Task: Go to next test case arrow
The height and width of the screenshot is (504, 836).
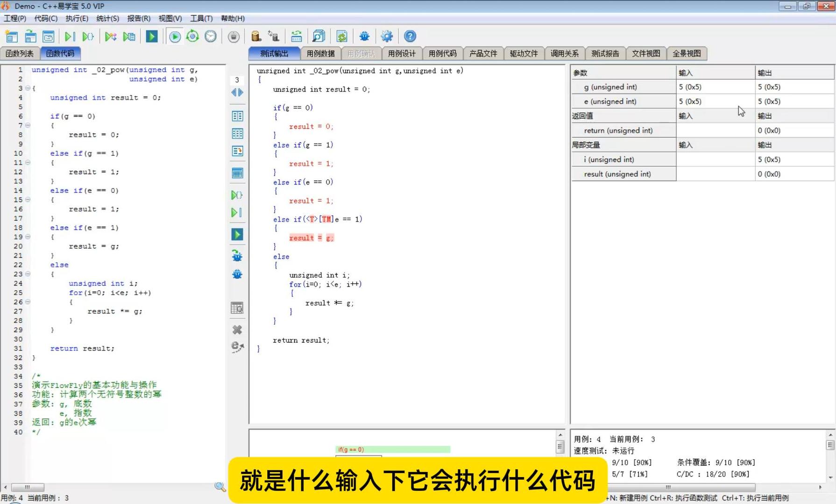Action: (241, 92)
